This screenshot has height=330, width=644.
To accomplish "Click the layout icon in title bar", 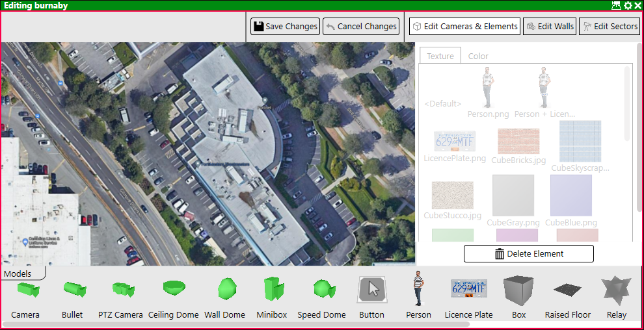I will (x=616, y=5).
